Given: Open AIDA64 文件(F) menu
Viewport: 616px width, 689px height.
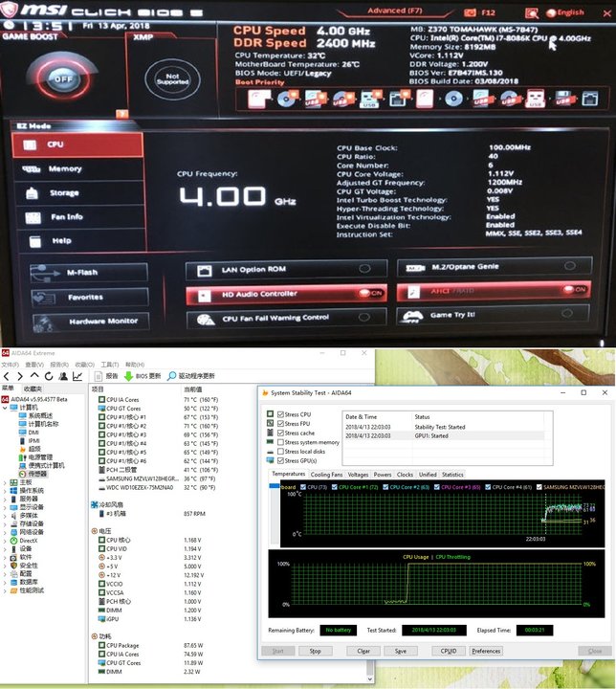Looking at the screenshot, I should coord(10,365).
